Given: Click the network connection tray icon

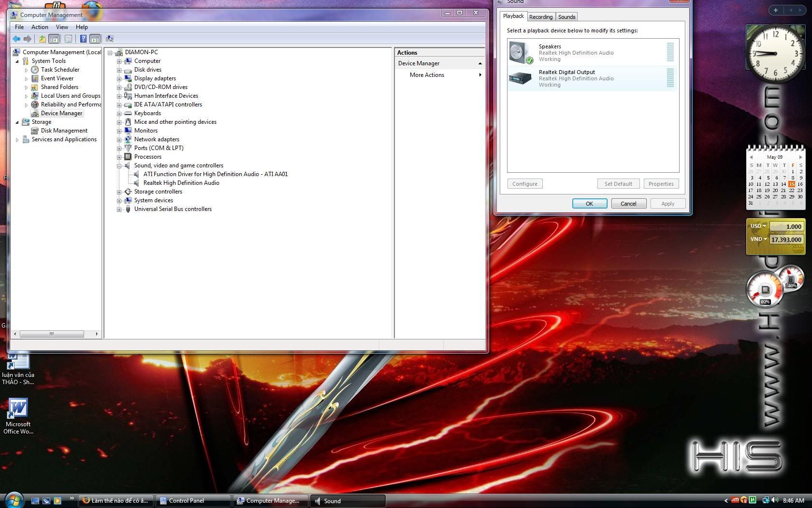Looking at the screenshot, I should [766, 500].
